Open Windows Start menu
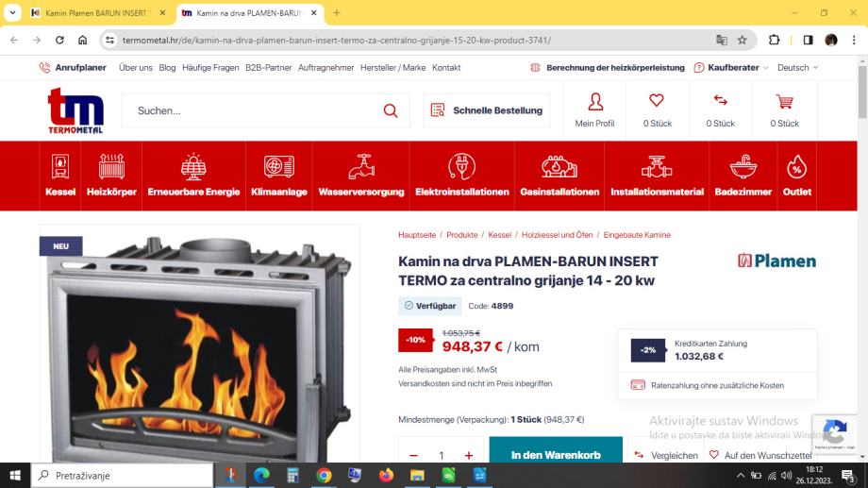868x488 pixels. [x=15, y=476]
